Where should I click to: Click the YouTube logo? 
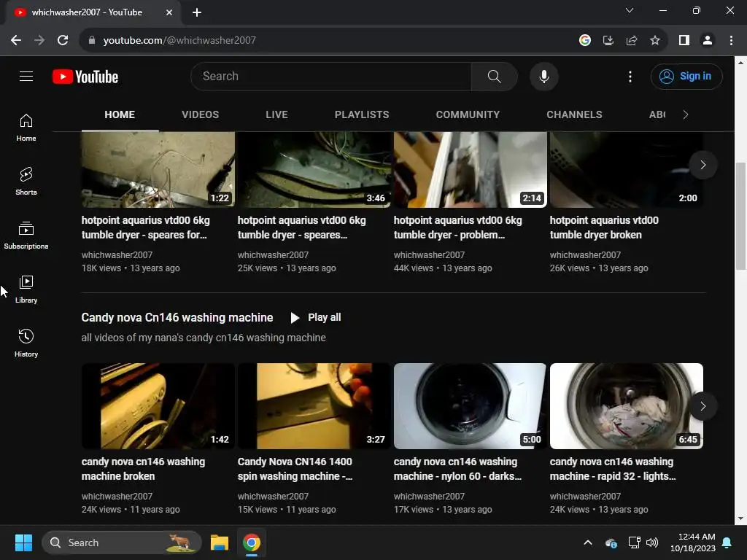(85, 77)
